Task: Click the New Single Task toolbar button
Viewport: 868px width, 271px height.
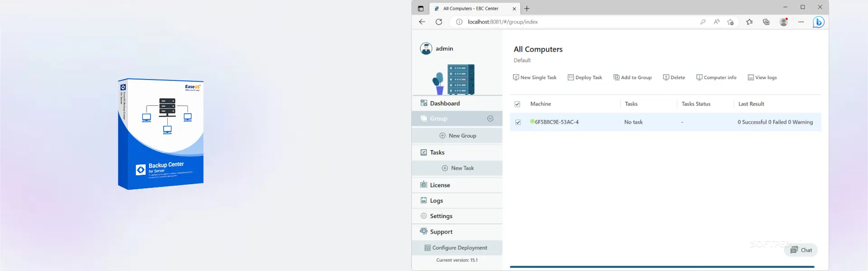Action: click(x=535, y=78)
